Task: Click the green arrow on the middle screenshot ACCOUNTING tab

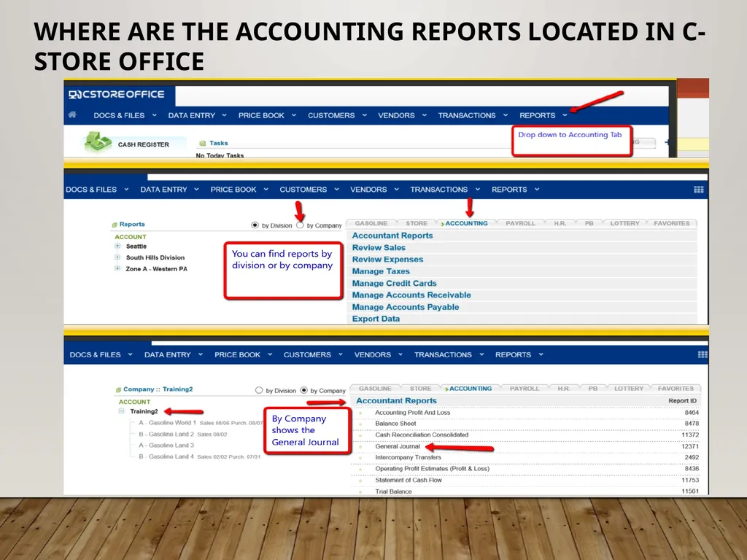Action: pos(442,224)
